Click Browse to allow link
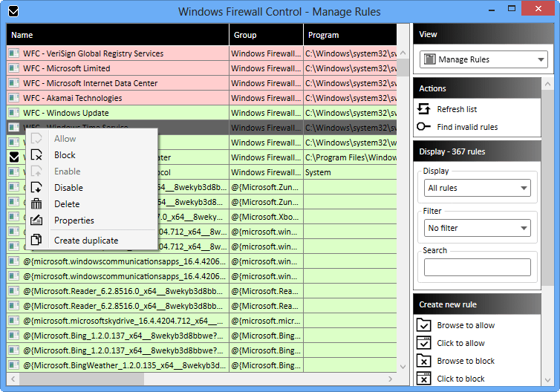This screenshot has height=392, width=560. [x=466, y=325]
